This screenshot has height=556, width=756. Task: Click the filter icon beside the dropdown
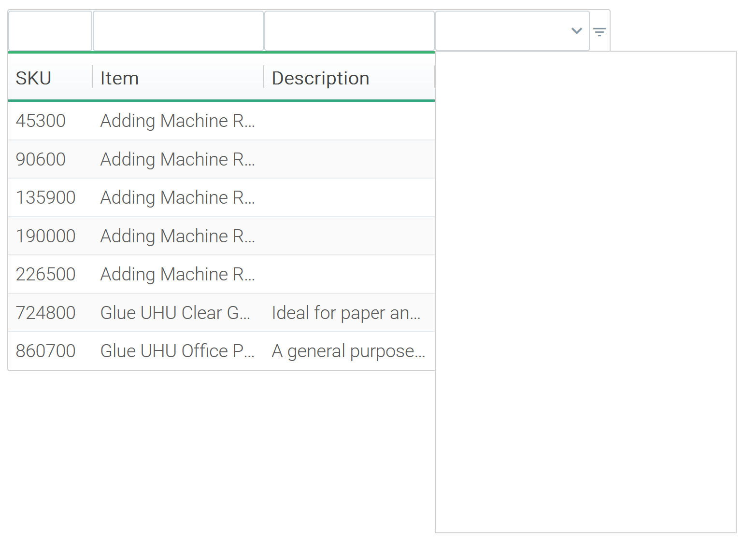599,32
